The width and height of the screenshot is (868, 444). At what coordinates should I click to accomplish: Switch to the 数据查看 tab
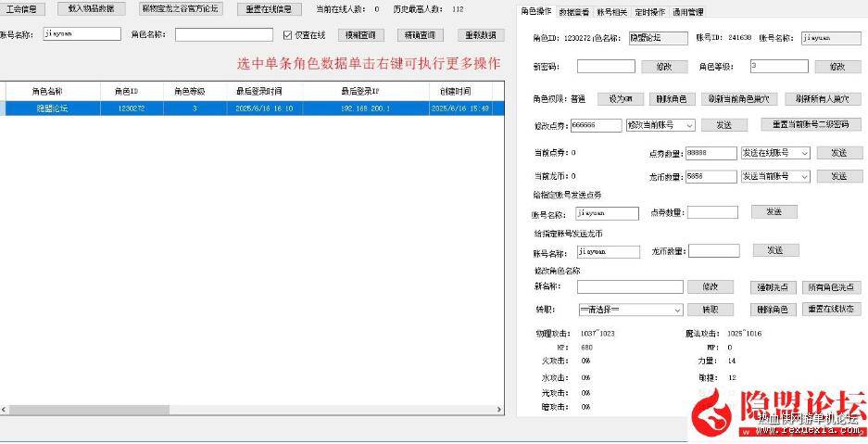(x=574, y=12)
